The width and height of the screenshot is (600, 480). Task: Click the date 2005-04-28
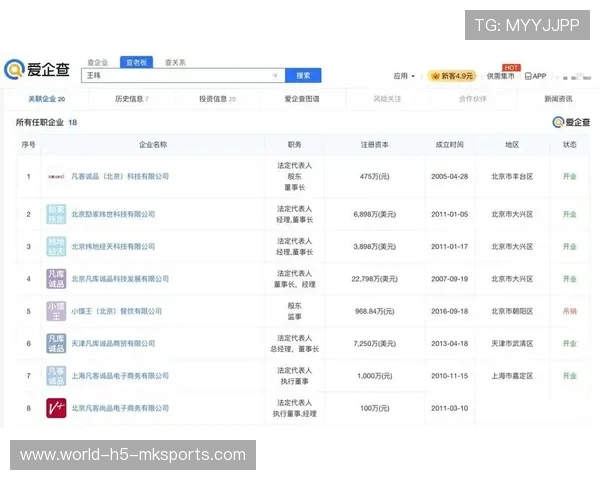pos(450,176)
